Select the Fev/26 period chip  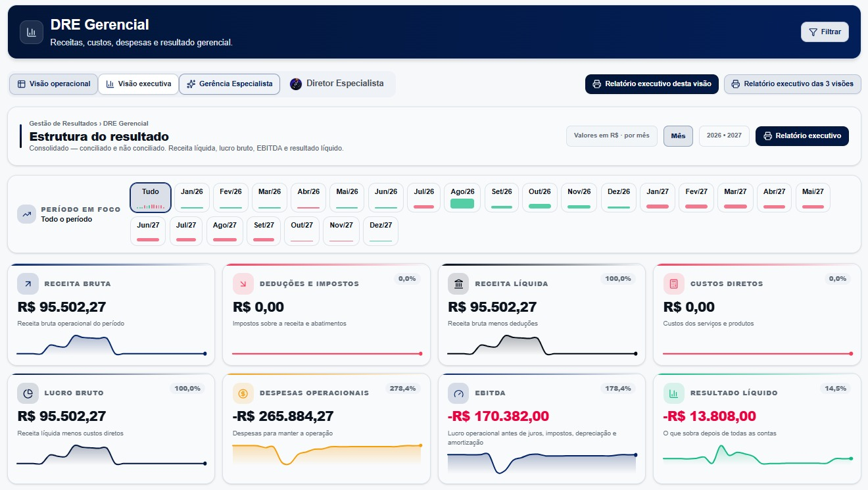click(x=231, y=197)
